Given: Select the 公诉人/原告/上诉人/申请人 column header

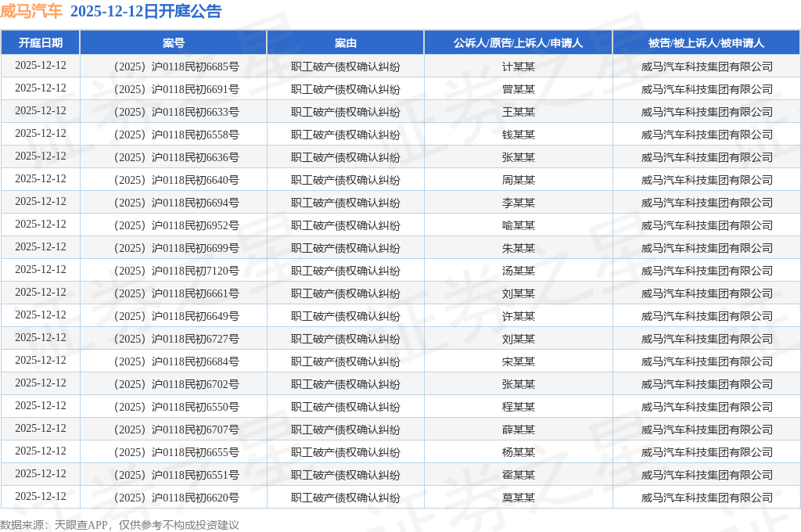Looking at the screenshot, I should pos(519,43).
